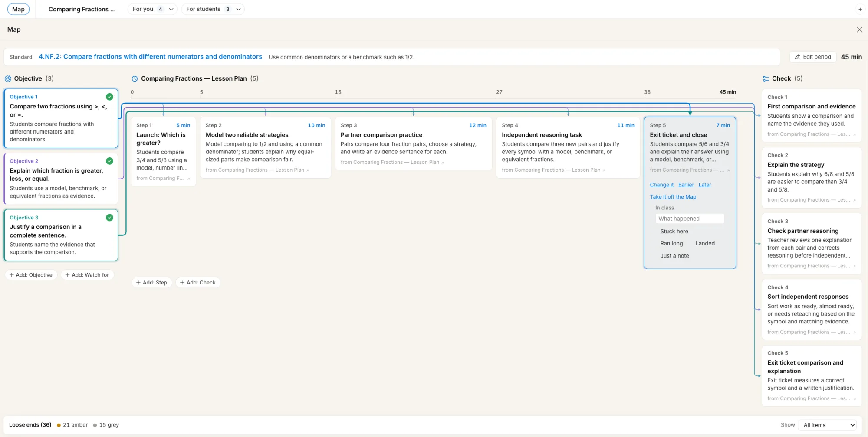Open Step 2 source via its arrow icon
The height and width of the screenshot is (437, 868).
click(x=308, y=170)
